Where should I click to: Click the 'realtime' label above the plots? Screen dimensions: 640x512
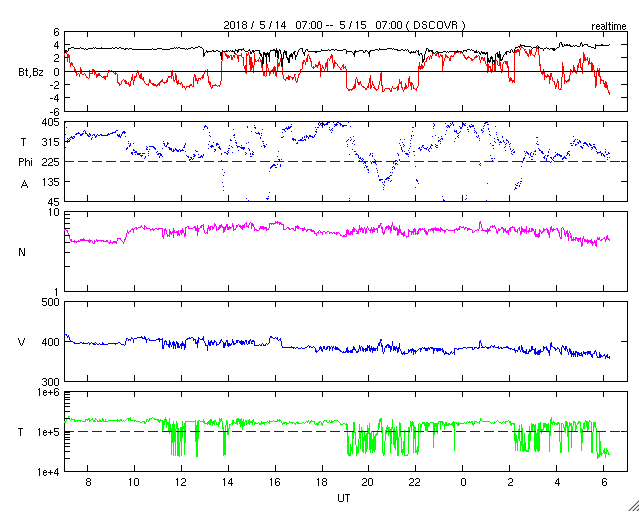click(x=609, y=27)
